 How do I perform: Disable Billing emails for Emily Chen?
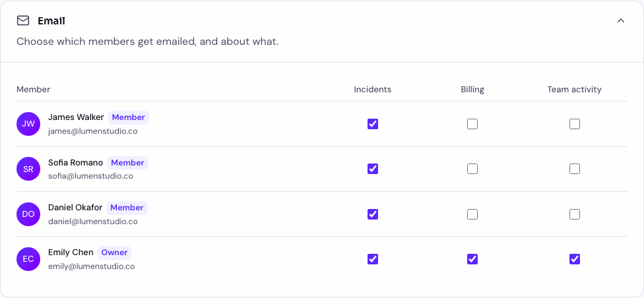[472, 259]
